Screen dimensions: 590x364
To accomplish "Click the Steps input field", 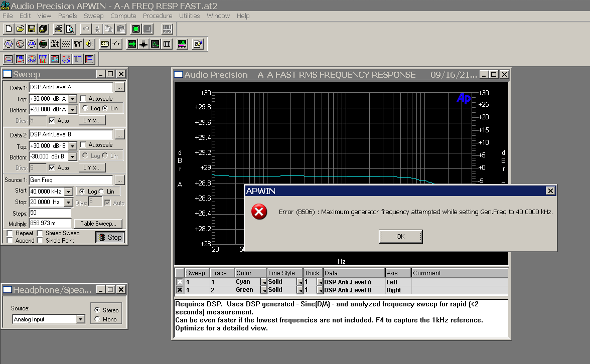I will (x=50, y=213).
